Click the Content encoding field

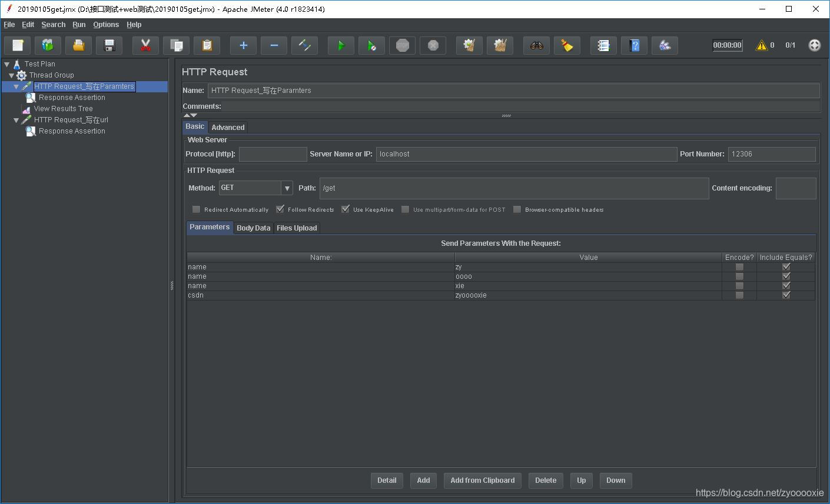(x=796, y=188)
